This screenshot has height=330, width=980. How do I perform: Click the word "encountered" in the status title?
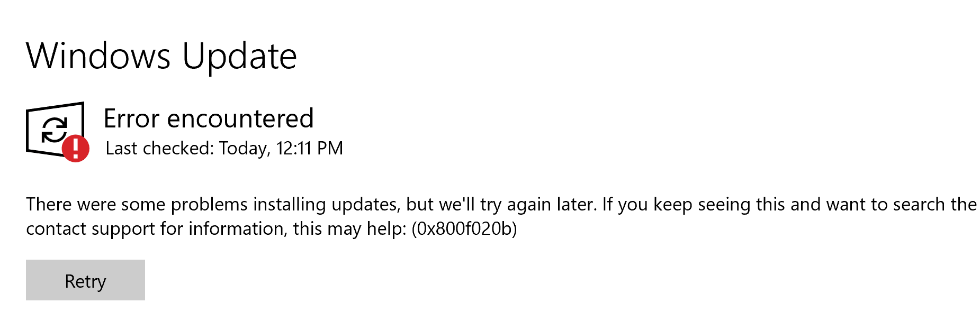click(240, 118)
